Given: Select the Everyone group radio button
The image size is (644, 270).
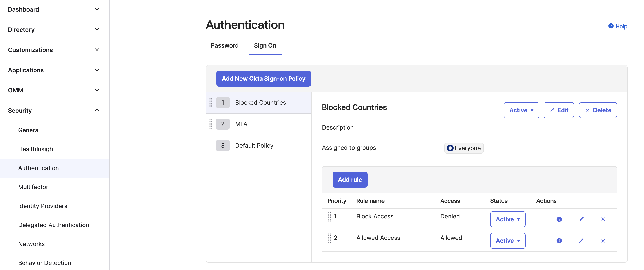Looking at the screenshot, I should 450,148.
